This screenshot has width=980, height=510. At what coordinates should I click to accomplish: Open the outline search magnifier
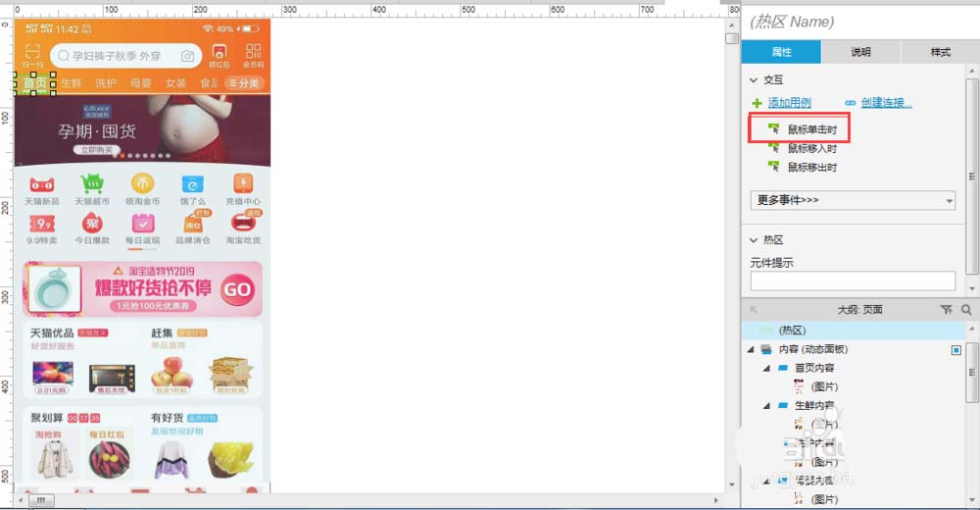point(966,309)
